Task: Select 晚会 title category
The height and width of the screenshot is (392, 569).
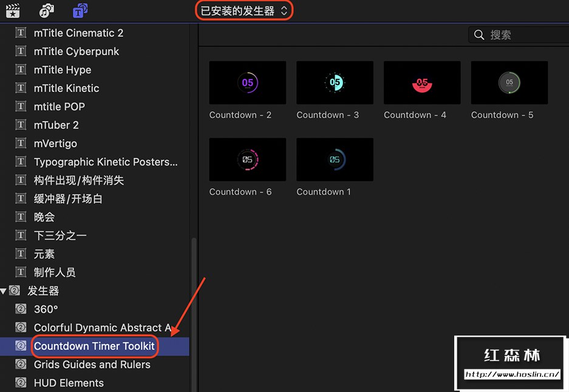Action: 44,217
